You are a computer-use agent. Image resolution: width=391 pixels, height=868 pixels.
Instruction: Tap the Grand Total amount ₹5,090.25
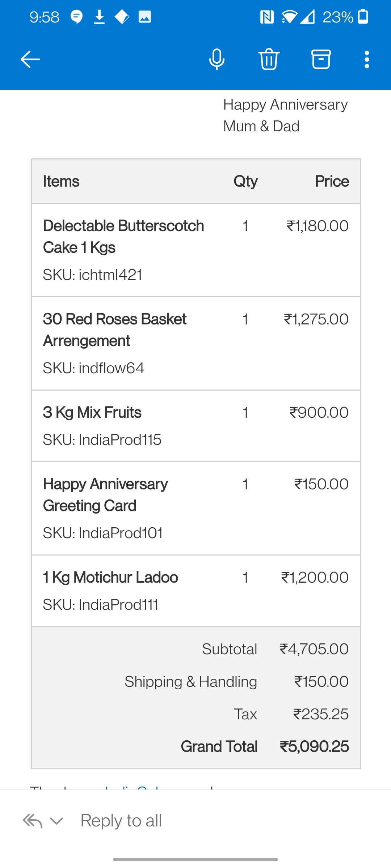tap(314, 746)
